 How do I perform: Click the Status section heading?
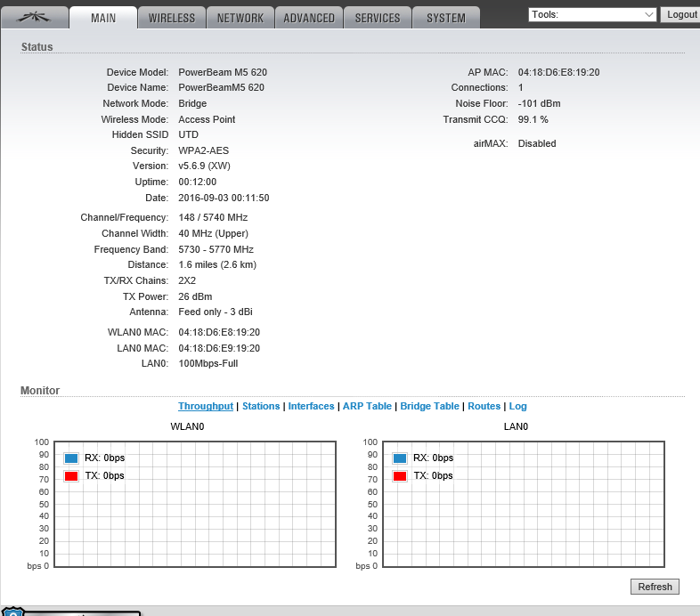(37, 47)
